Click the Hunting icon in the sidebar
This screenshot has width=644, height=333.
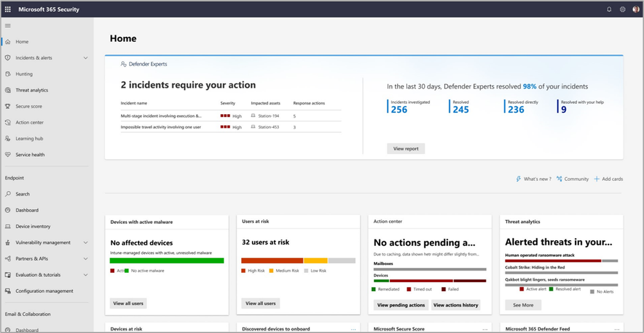(8, 74)
